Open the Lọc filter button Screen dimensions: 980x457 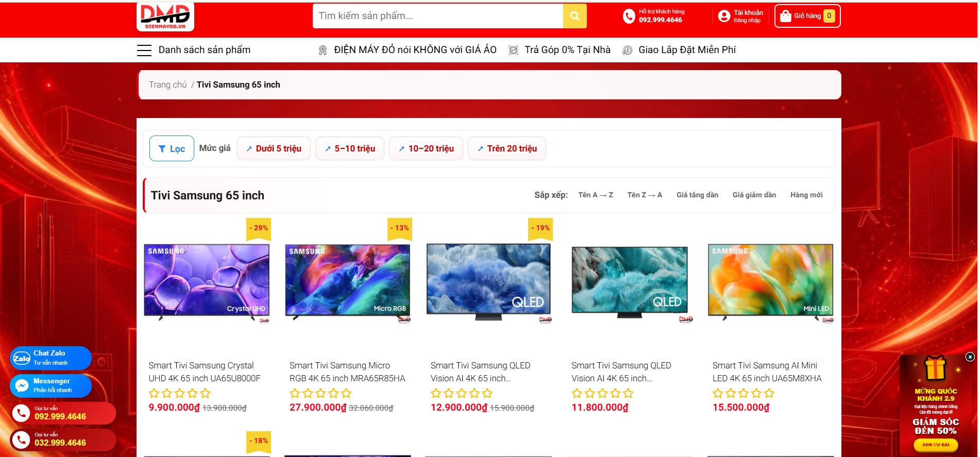[172, 148]
